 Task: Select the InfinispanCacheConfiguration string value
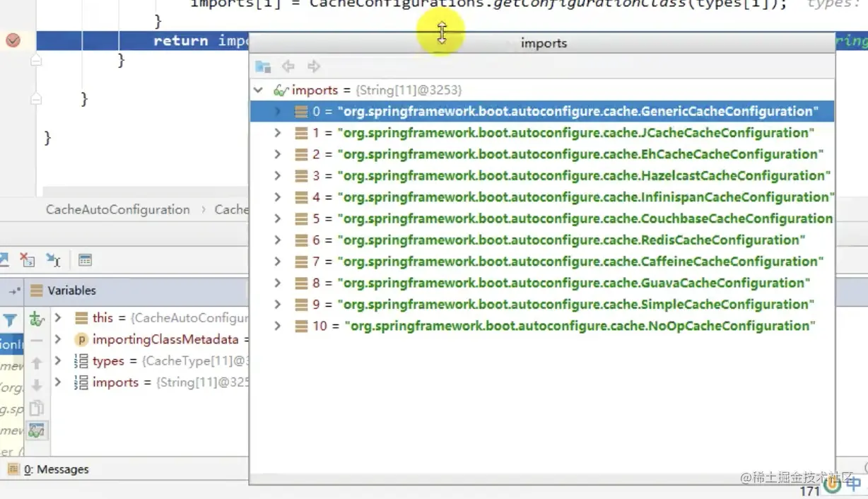pyautogui.click(x=586, y=197)
